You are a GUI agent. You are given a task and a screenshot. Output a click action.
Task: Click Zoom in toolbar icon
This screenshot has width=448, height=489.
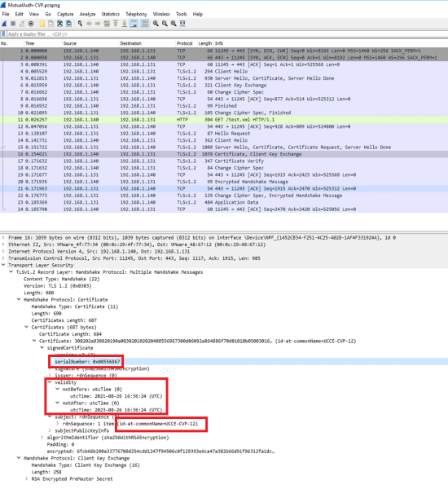[x=156, y=24]
